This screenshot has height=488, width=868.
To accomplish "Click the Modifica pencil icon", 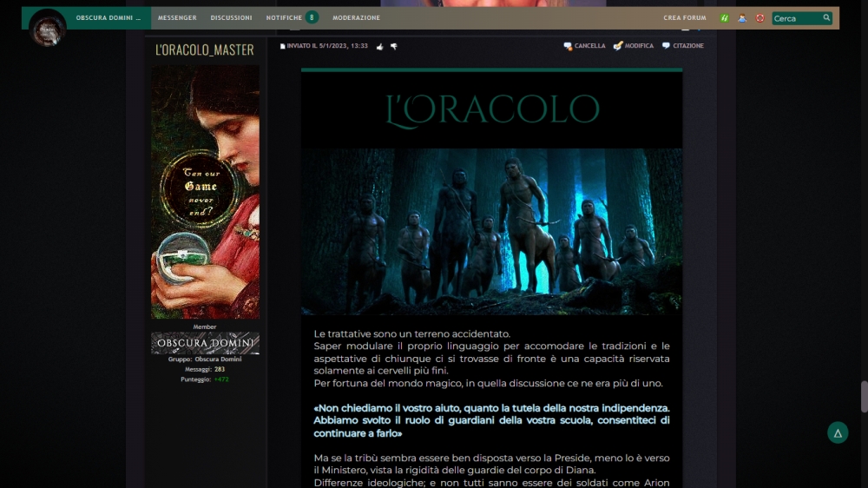I will click(618, 46).
